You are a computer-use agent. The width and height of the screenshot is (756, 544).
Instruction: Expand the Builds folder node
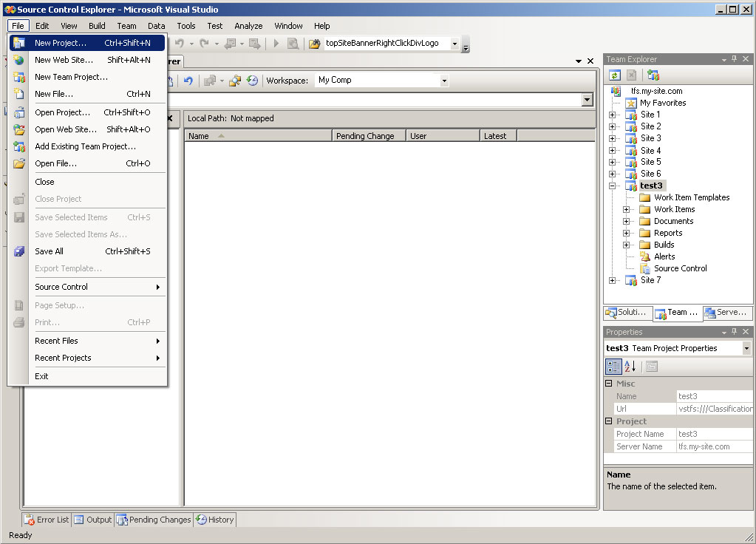(626, 245)
